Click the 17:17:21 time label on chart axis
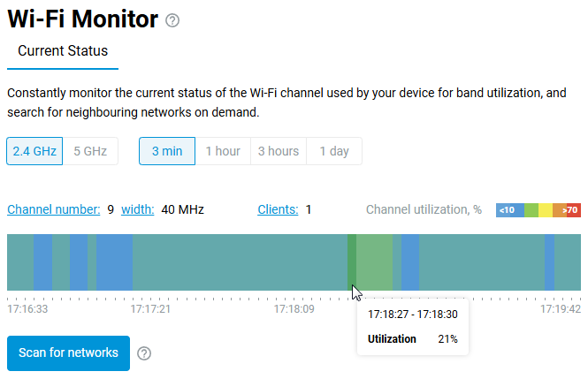This screenshot has width=588, height=379. coord(150,309)
